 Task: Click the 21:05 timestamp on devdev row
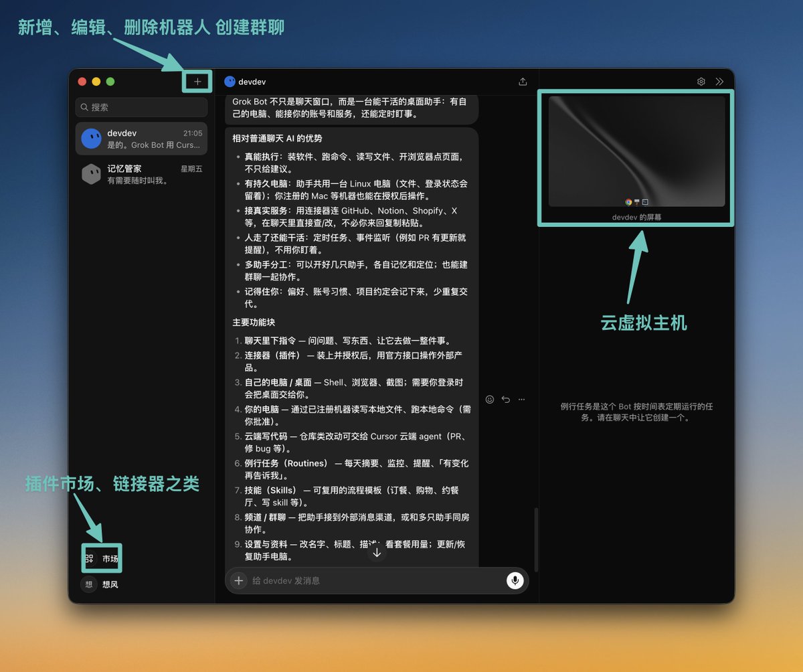coord(193,133)
